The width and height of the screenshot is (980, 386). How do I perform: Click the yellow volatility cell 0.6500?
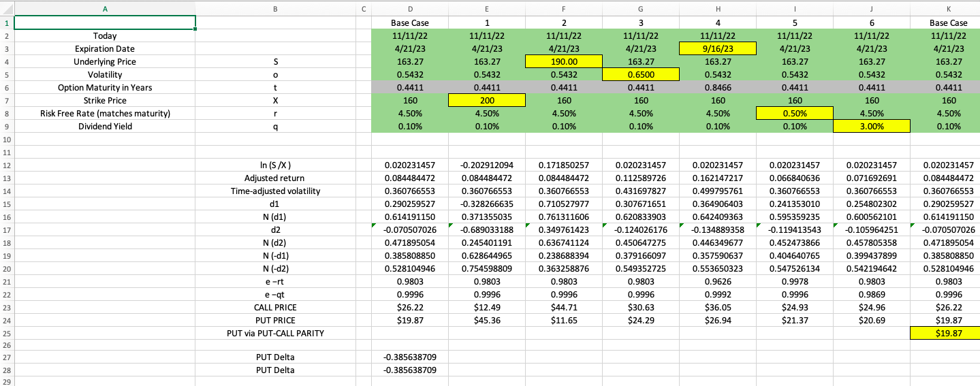641,74
